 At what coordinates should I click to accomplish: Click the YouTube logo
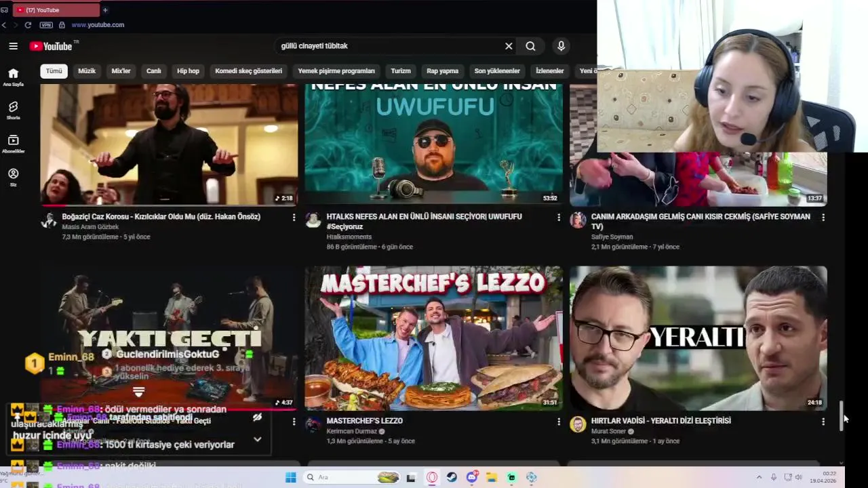tap(51, 46)
